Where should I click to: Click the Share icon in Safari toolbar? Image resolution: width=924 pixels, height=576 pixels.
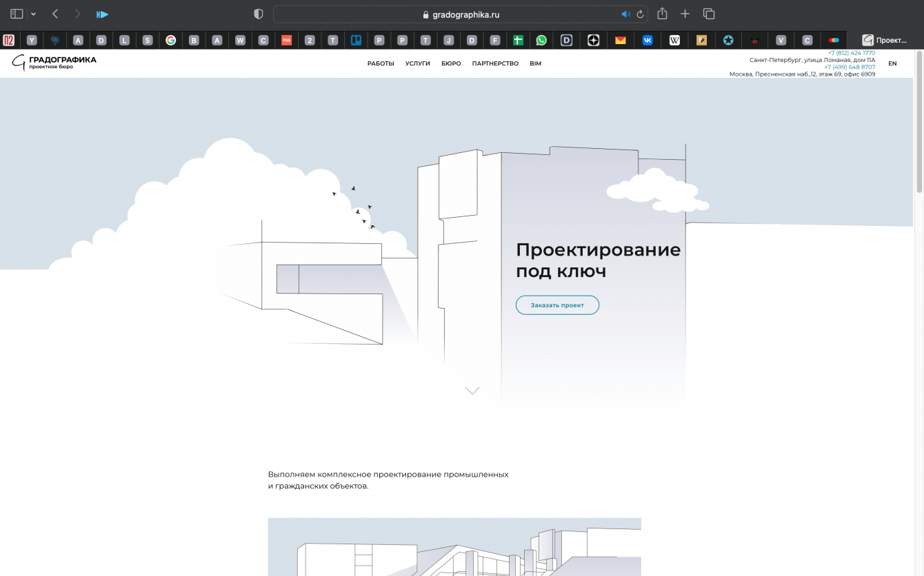(662, 14)
